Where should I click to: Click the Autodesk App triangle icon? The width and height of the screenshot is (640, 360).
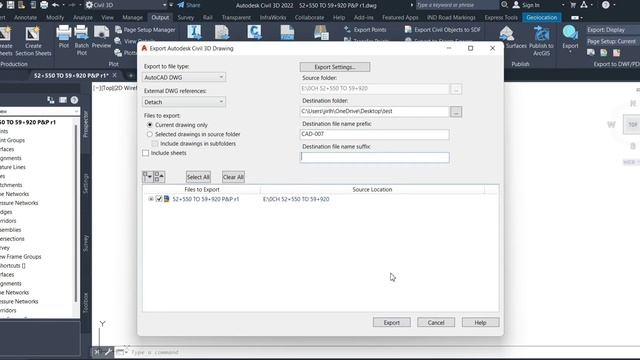[x=584, y=5]
